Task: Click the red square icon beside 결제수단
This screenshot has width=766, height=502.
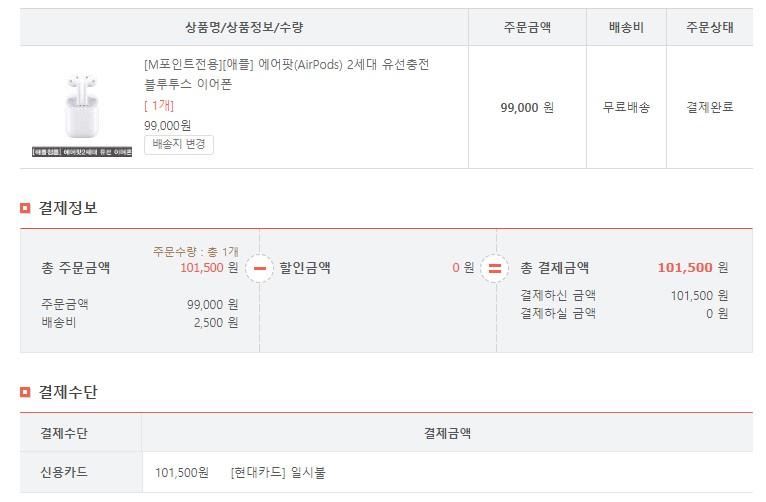Action: (x=26, y=392)
